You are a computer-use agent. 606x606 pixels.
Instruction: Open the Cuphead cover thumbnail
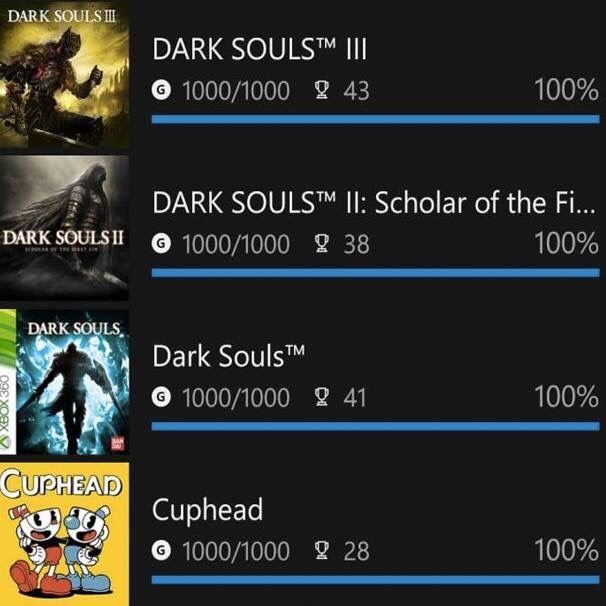64,534
